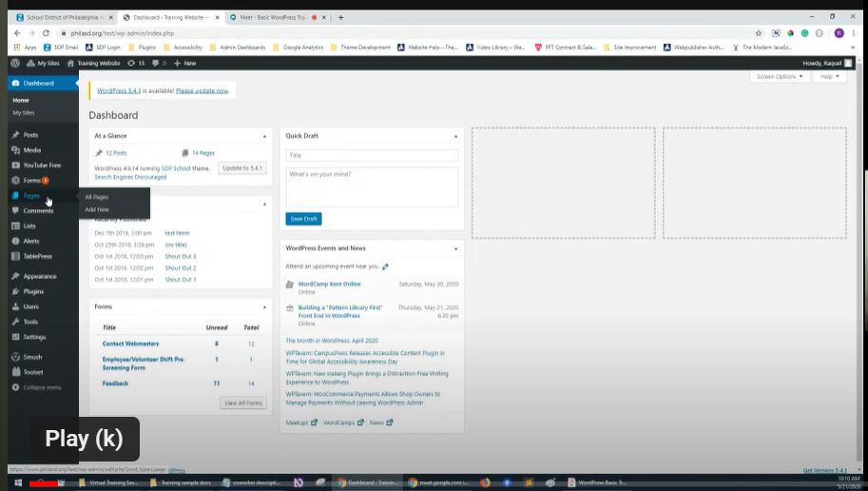
Task: Click the Quick Draft Title field
Action: [x=372, y=156]
